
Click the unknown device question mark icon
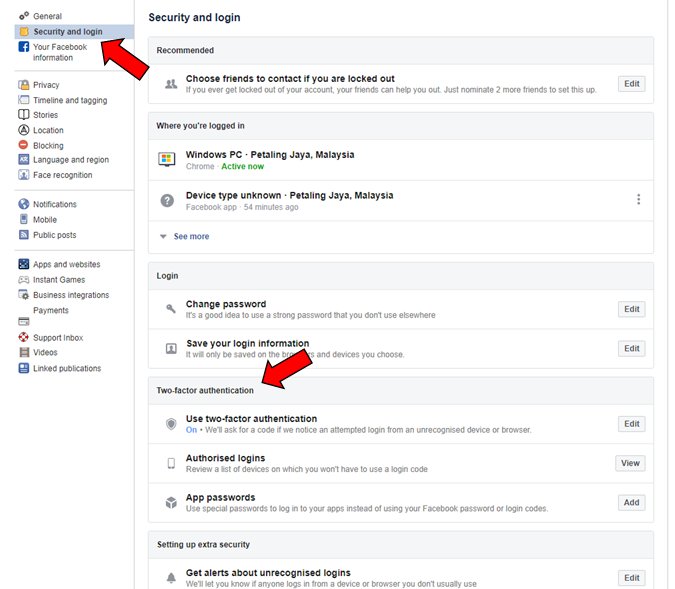167,200
